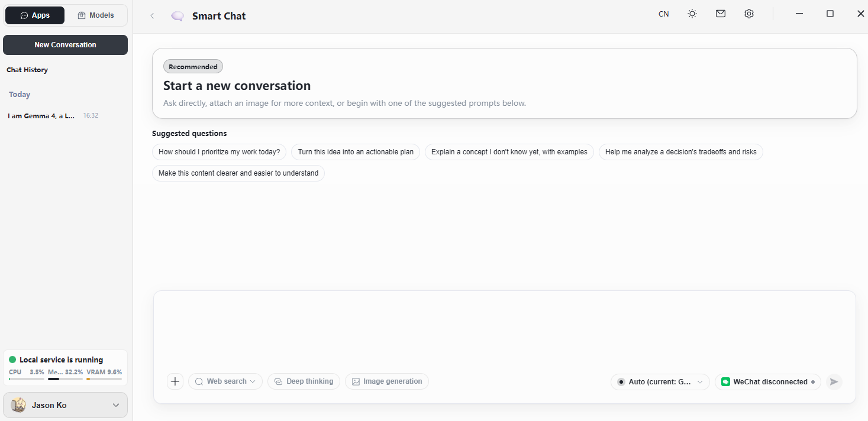868x421 pixels.
Task: Switch to the Apps tab
Action: click(35, 15)
